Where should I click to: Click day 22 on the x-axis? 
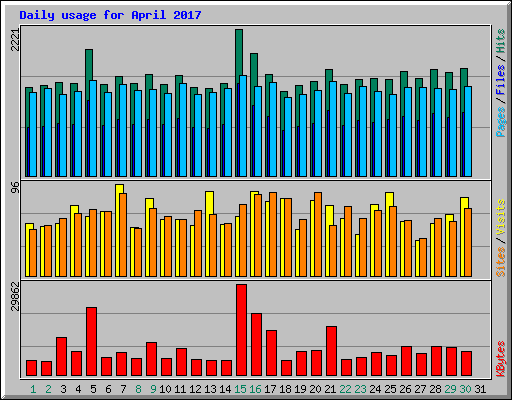(x=345, y=389)
